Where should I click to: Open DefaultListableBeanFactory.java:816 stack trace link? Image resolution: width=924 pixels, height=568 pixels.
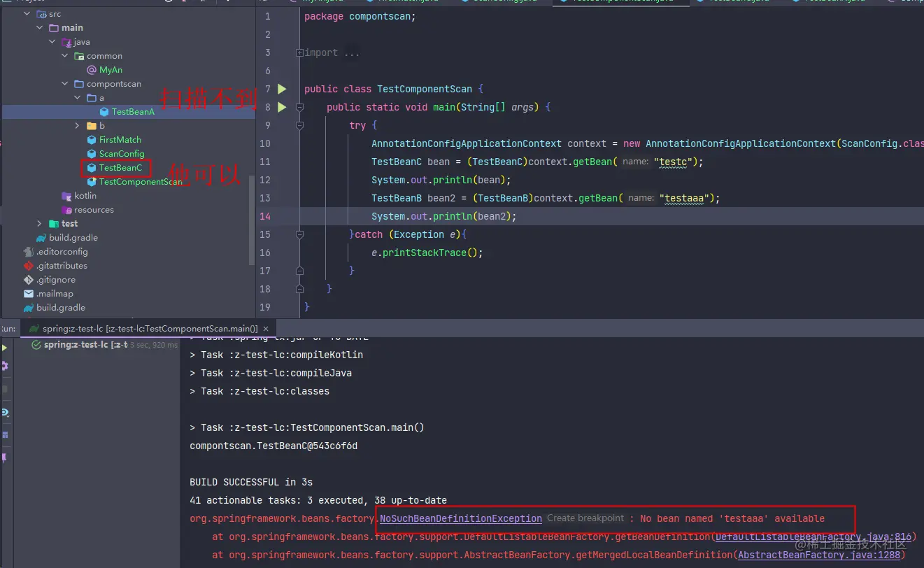point(814,537)
